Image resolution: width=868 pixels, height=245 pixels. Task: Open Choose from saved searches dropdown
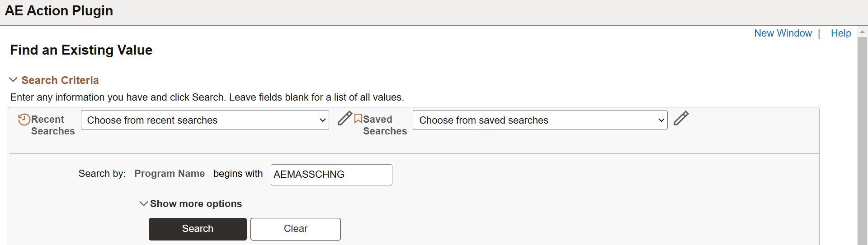[540, 120]
